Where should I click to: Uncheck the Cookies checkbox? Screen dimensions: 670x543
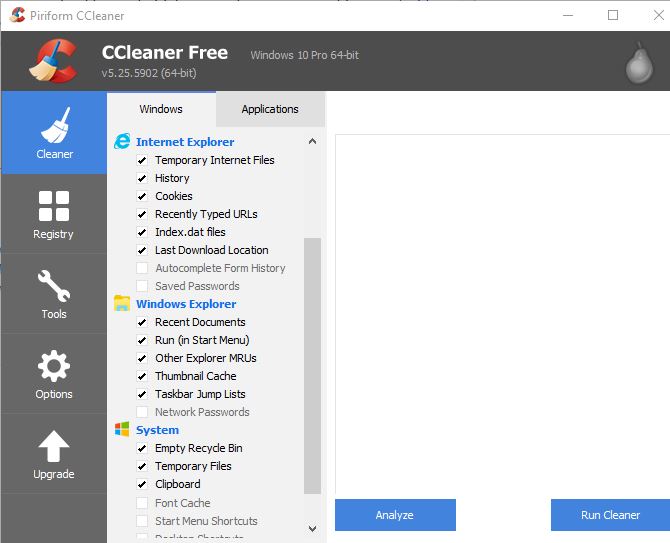[x=142, y=196]
